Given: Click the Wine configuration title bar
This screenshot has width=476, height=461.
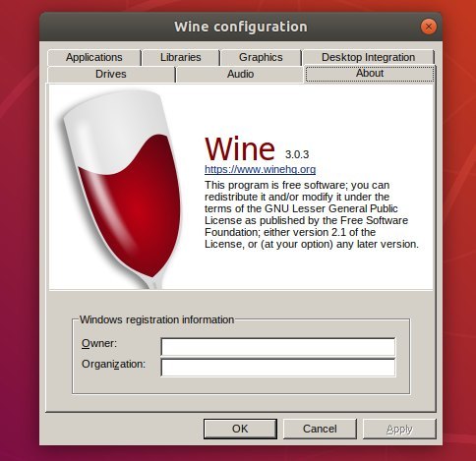Looking at the screenshot, I should point(241,27).
